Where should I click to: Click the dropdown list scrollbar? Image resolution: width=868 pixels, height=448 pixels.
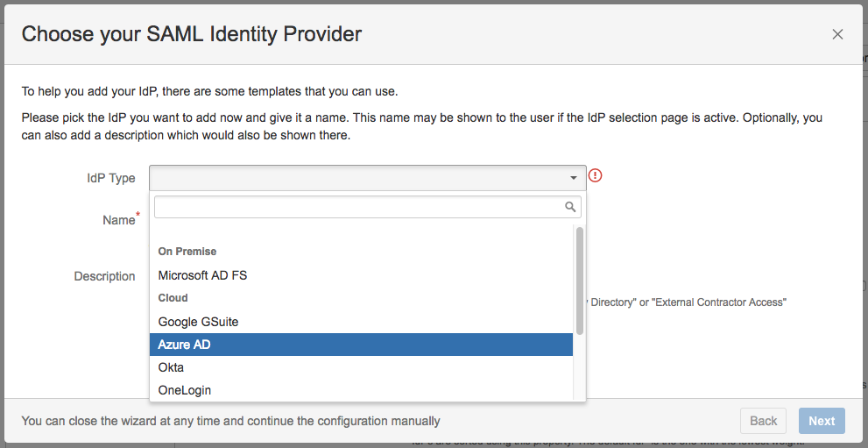point(580,281)
